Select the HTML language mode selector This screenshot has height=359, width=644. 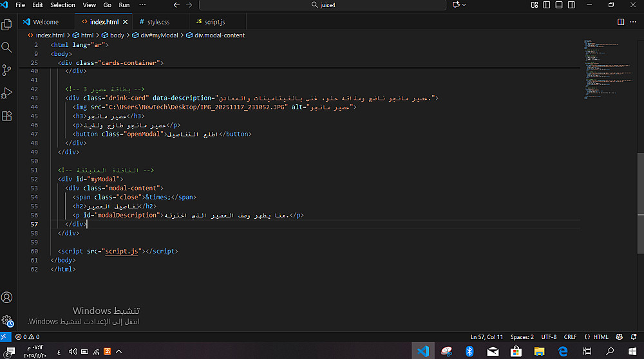600,337
